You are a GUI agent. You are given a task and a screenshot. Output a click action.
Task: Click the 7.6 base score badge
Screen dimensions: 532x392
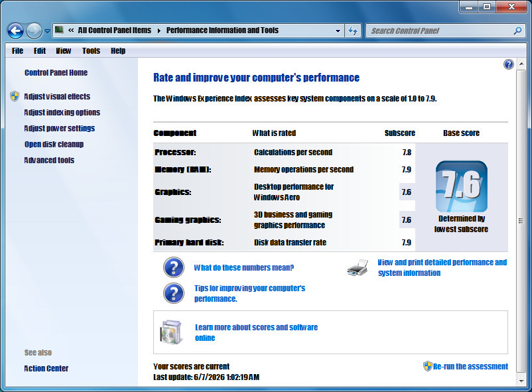point(462,186)
